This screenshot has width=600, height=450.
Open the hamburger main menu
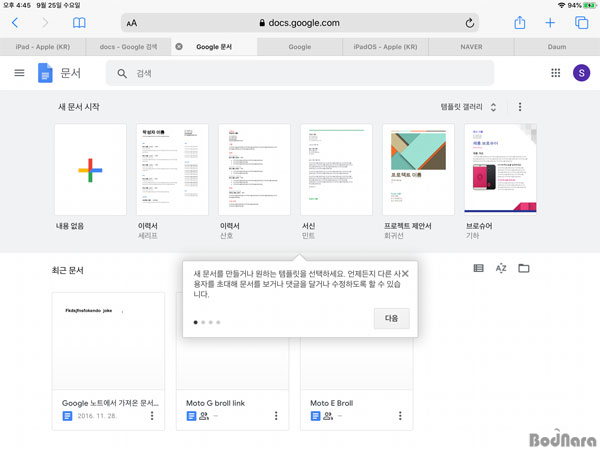pyautogui.click(x=19, y=73)
